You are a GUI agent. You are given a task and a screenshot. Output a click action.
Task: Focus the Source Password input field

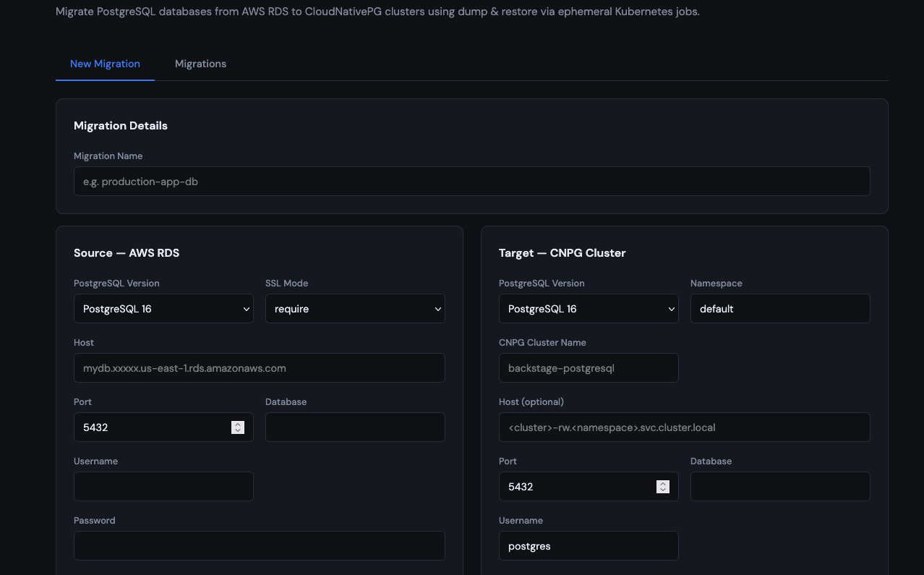click(x=259, y=546)
